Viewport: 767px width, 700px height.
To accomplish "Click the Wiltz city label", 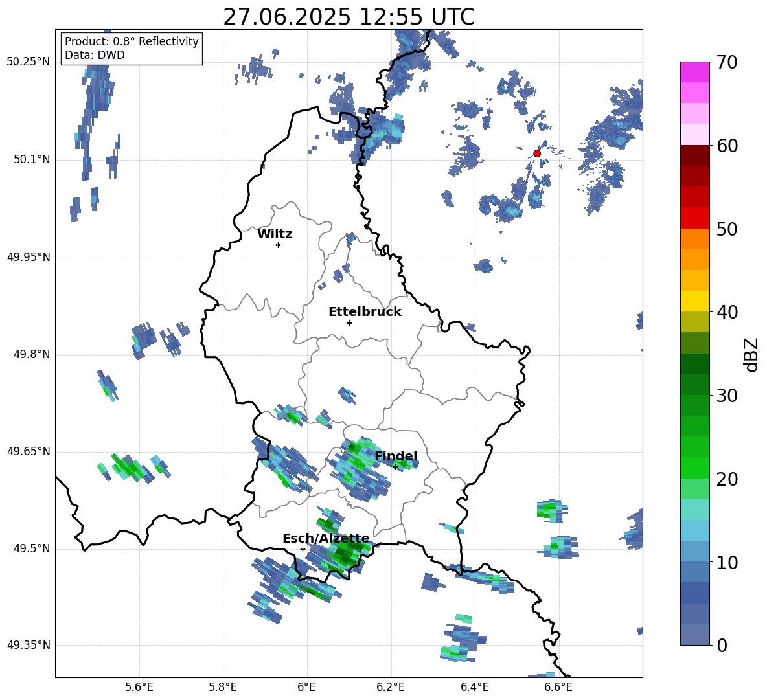I will 275,234.
